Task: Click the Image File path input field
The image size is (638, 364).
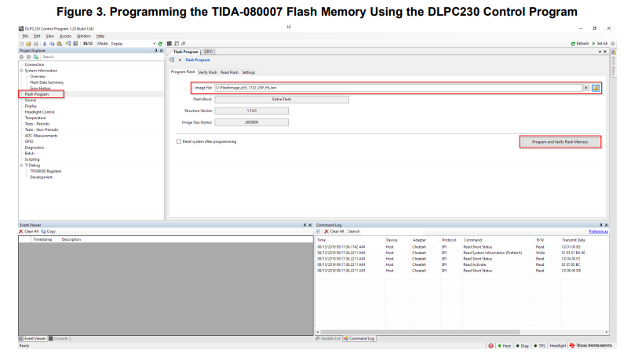Action: (x=399, y=88)
